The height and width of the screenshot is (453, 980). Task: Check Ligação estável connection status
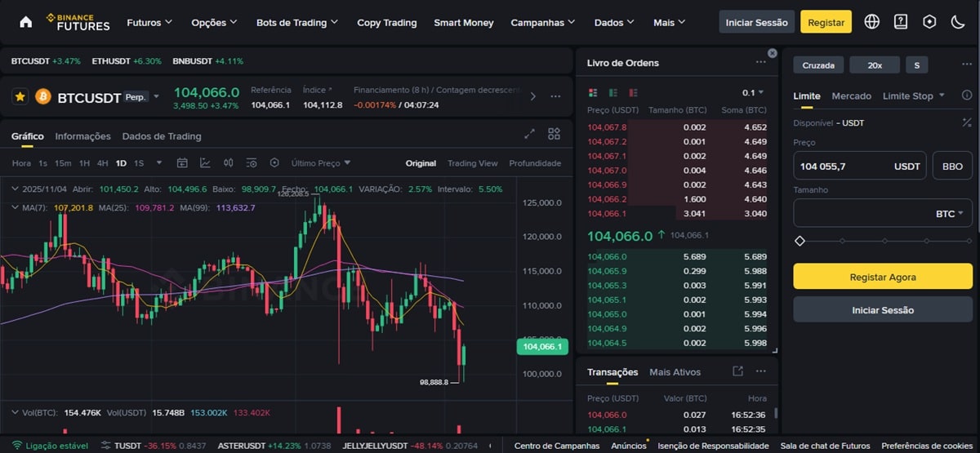(49, 446)
